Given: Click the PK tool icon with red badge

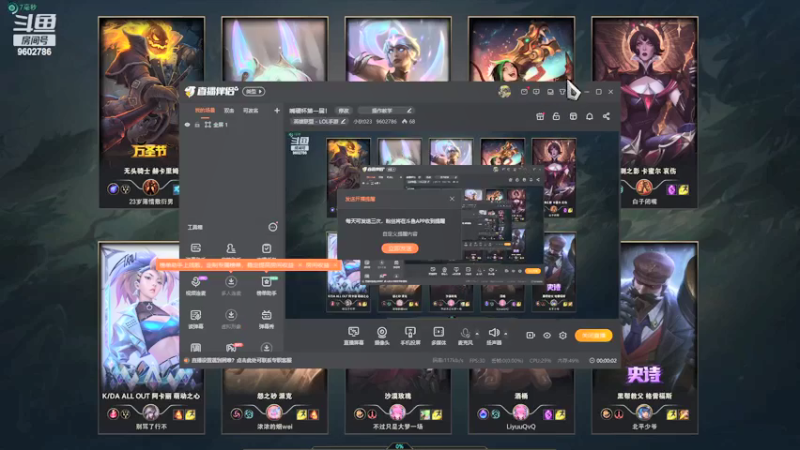Looking at the screenshot, I should coord(231,347).
